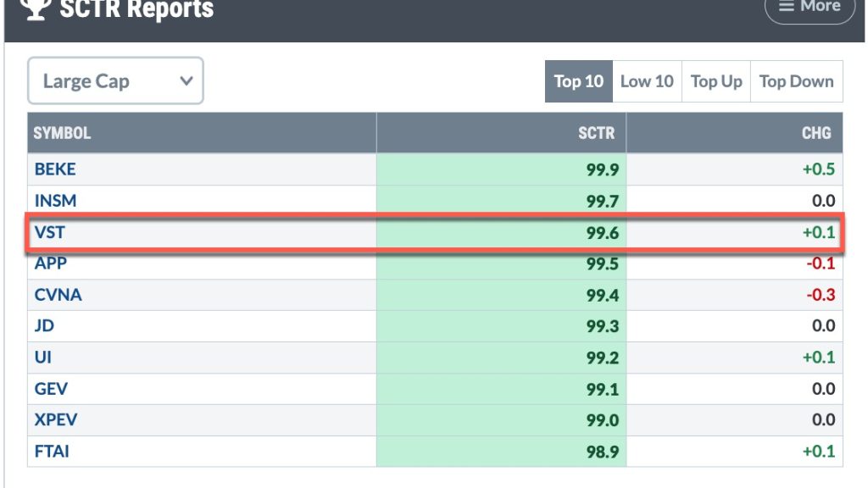Image resolution: width=868 pixels, height=488 pixels.
Task: Open the BEKE symbol link
Action: [55, 169]
